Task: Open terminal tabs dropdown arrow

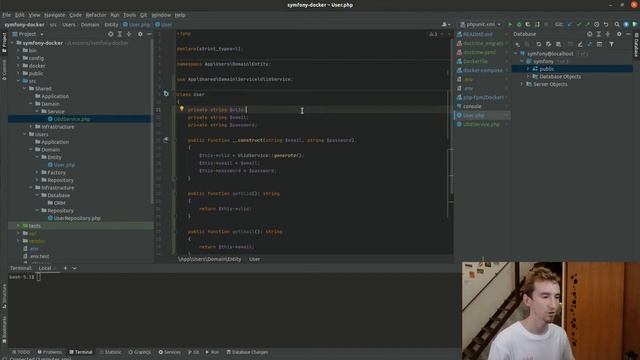Action: point(74,268)
